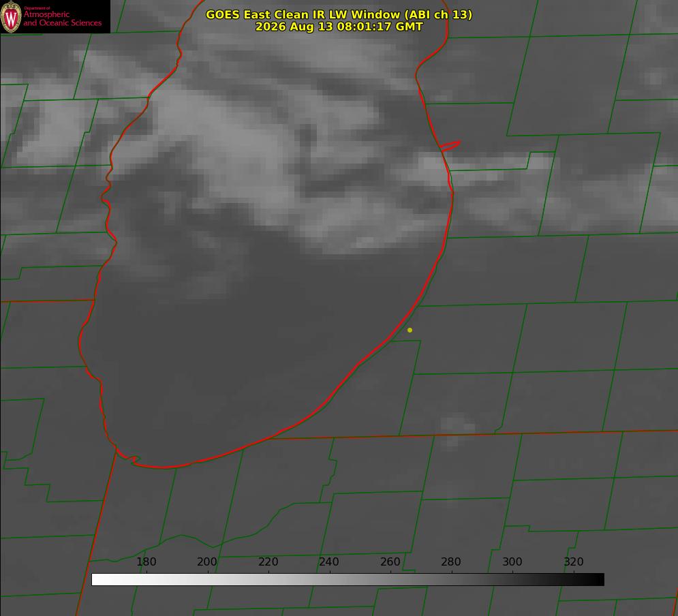Click the 2026 Aug 13 GMT timestamp
Screen dimensions: 678x616
coord(339,27)
